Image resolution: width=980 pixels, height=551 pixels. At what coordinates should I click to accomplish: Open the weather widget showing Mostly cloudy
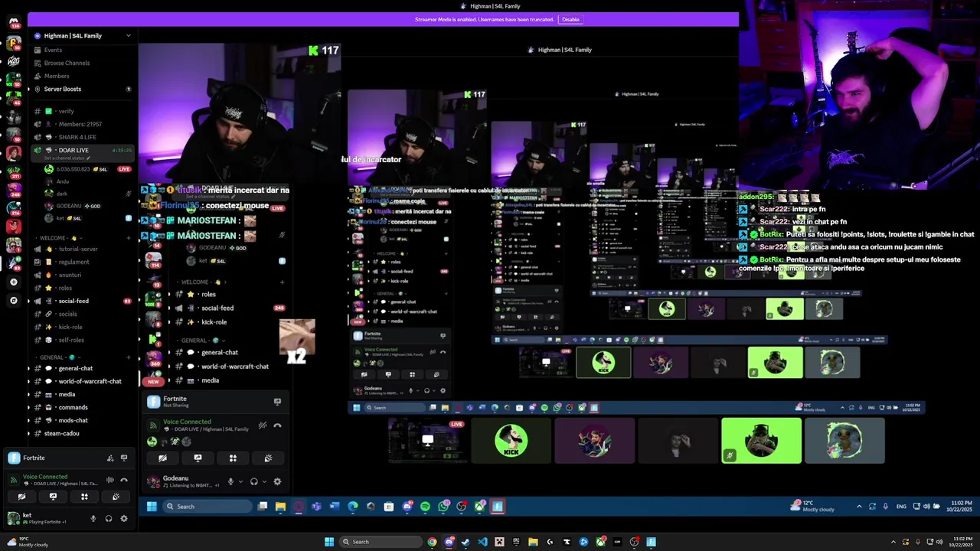click(x=27, y=542)
